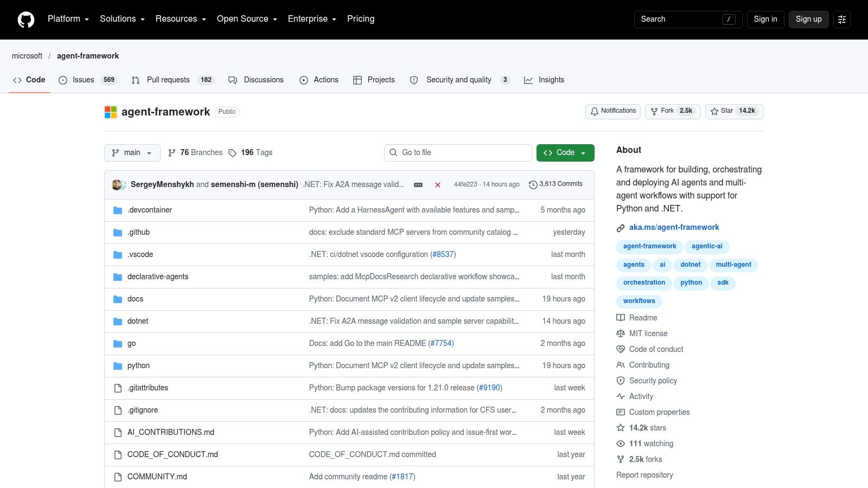
Task: Click the COMMUNITY.md file icon
Action: tap(118, 477)
